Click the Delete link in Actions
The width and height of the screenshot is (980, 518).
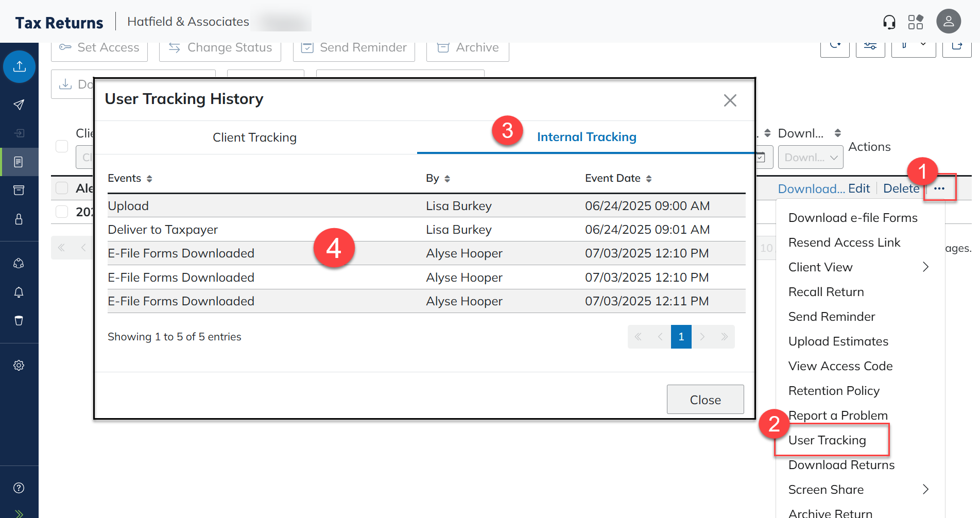(x=901, y=188)
